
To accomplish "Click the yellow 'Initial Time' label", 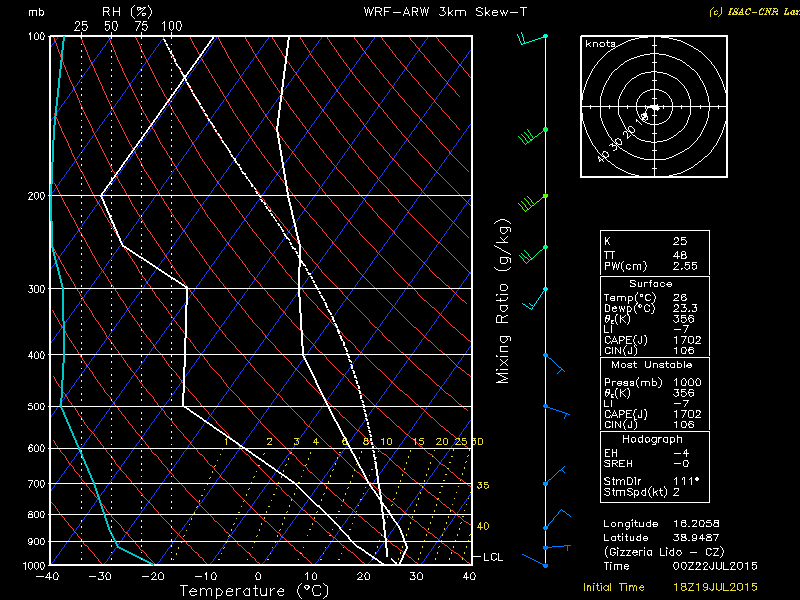I will (x=614, y=588).
